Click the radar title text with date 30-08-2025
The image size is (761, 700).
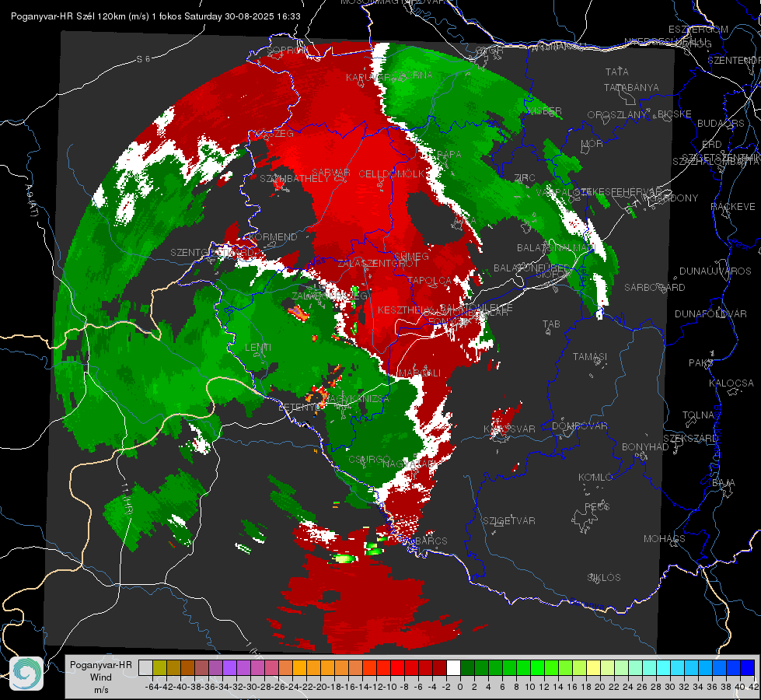(155, 16)
